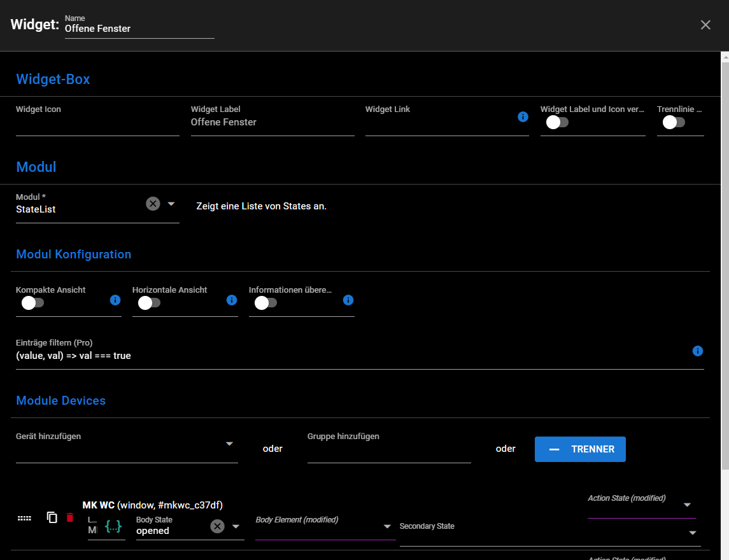
Task: Open the Gerät hinzufügen dropdown
Action: (229, 444)
